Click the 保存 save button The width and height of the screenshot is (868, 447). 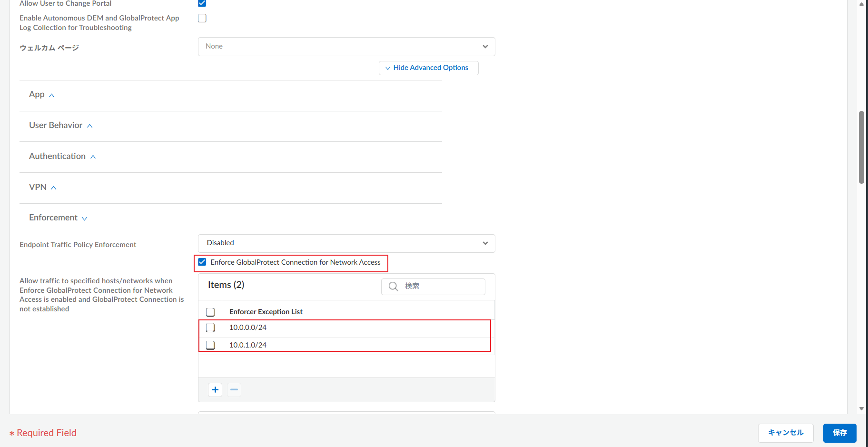839,433
